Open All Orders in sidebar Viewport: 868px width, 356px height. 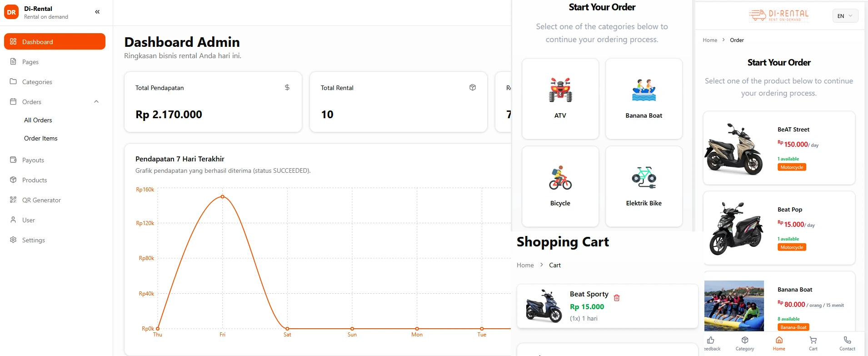38,120
